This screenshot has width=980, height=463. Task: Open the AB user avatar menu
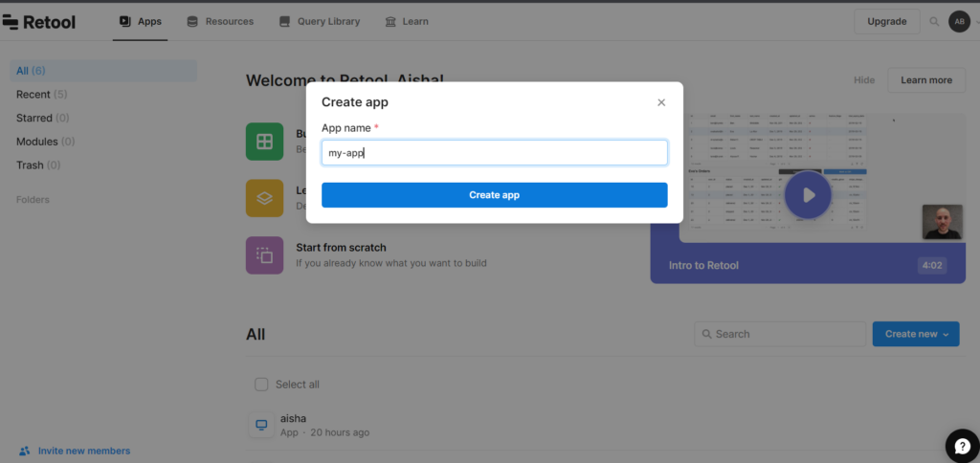click(959, 21)
